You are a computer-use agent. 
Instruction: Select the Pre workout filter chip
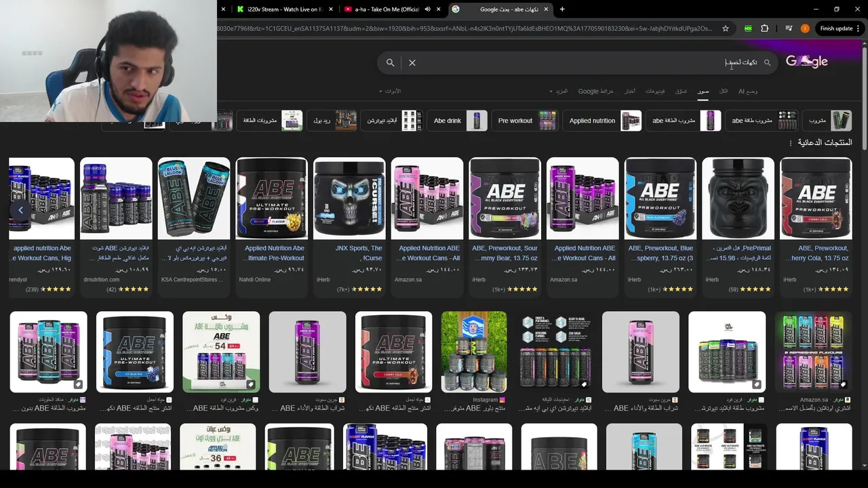click(x=525, y=121)
